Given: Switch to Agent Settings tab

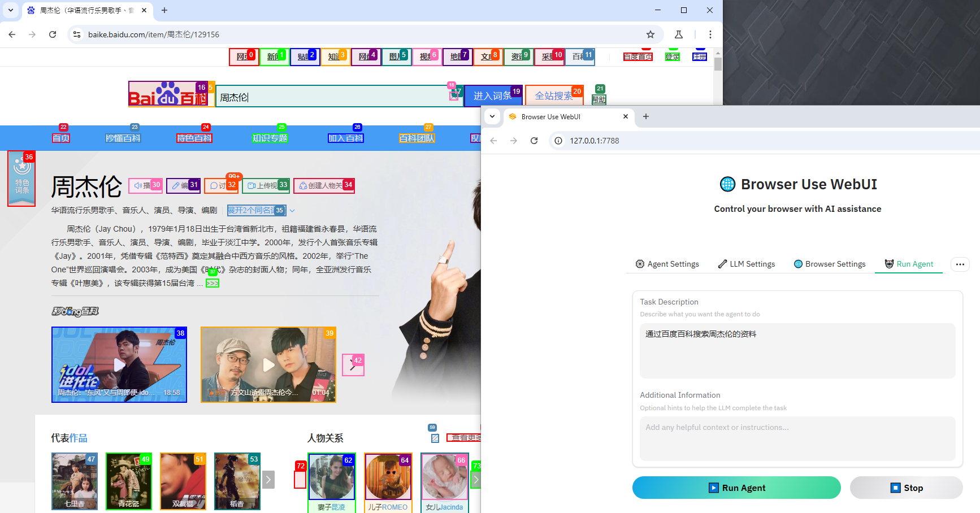Looking at the screenshot, I should (x=667, y=264).
